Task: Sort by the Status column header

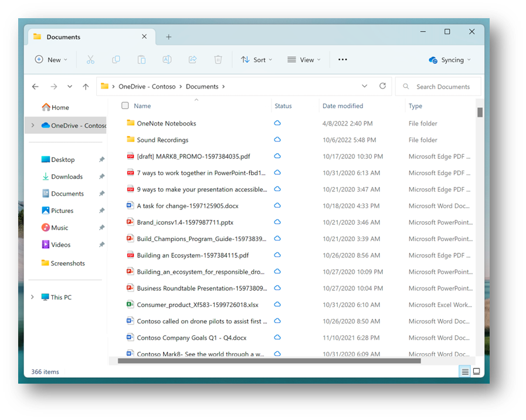Action: point(283,106)
